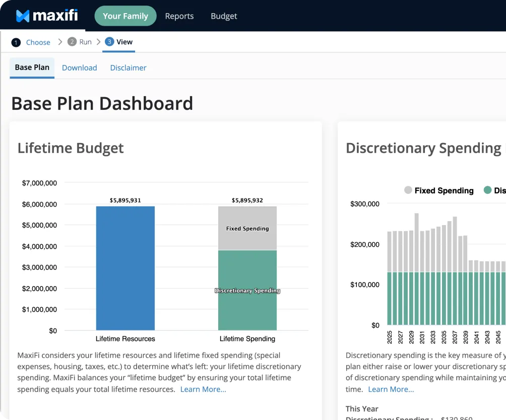Screen dimensions: 506x420
Task: Click the $5,895,932 value label
Action: click(x=247, y=200)
